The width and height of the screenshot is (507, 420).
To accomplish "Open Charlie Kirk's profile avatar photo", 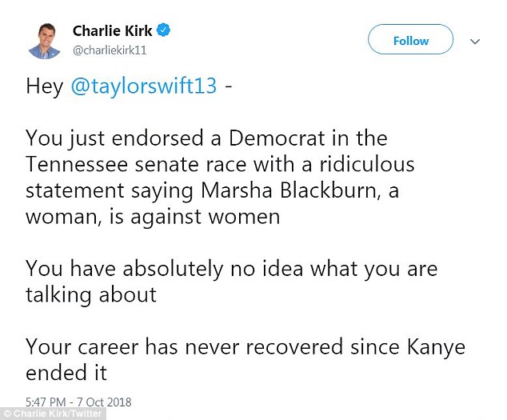I will (x=44, y=40).
